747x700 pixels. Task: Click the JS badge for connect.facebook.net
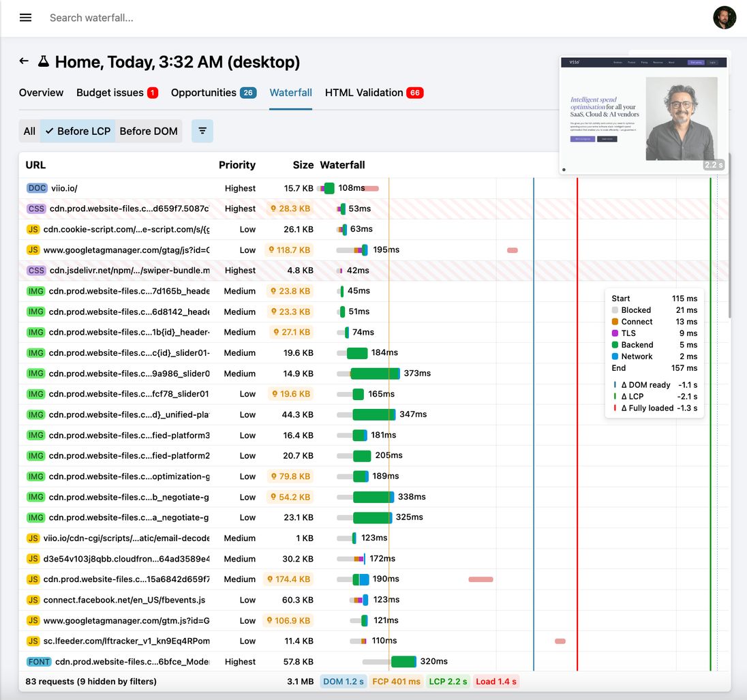(33, 600)
